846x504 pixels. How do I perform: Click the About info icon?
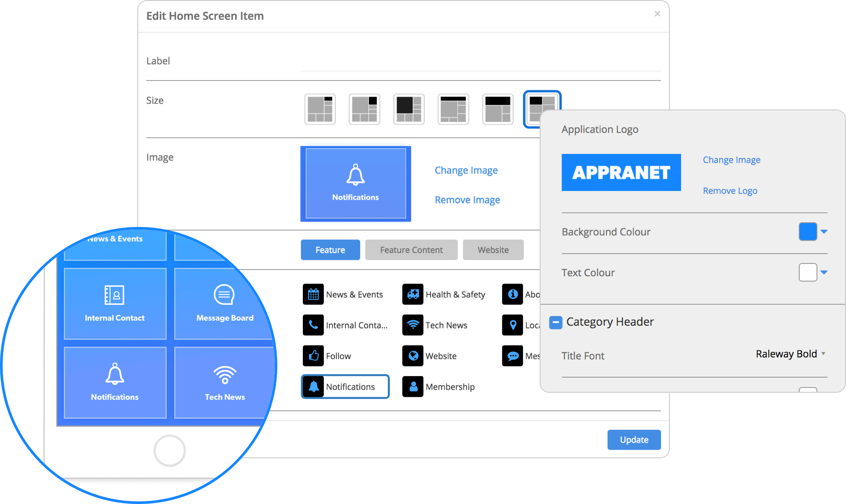[512, 294]
